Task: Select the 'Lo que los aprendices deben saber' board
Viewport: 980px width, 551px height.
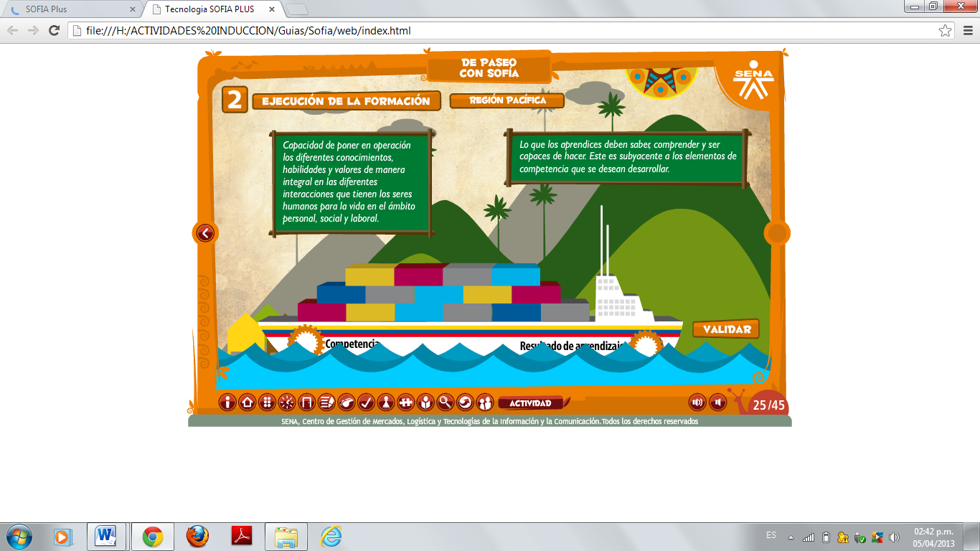Action: tap(628, 157)
